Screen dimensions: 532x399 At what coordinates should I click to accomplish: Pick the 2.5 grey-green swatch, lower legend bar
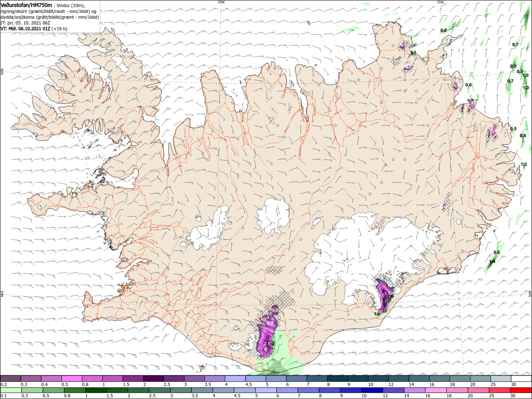pos(160,390)
